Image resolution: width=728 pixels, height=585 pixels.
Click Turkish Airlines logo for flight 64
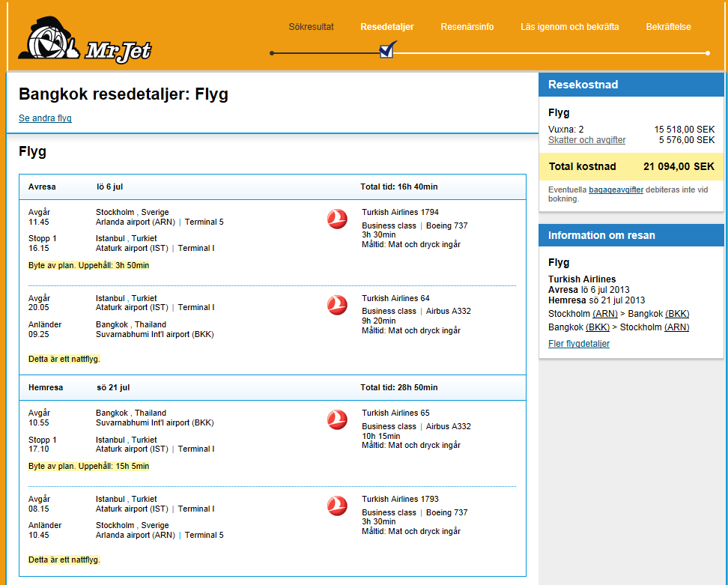click(x=337, y=305)
